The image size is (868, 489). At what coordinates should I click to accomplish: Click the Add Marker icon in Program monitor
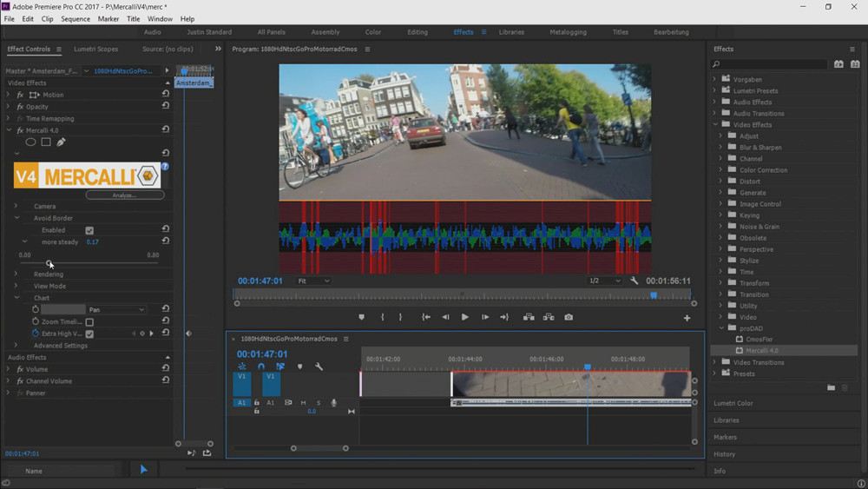[361, 317]
